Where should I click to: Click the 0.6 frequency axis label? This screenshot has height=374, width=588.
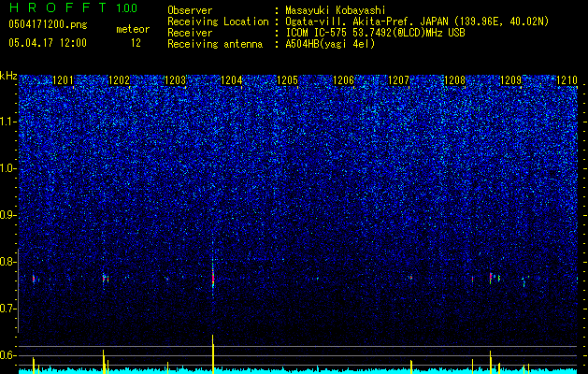[x=7, y=355]
